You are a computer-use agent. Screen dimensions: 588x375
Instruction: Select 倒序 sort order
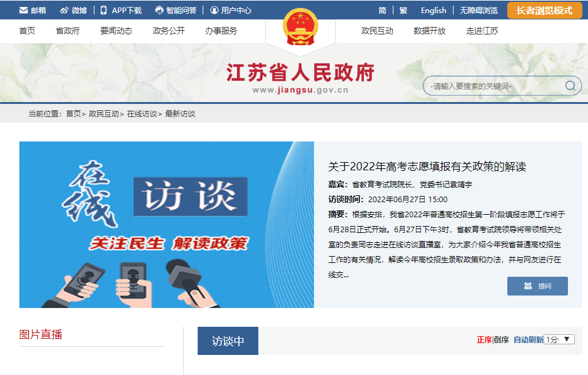[502, 340]
